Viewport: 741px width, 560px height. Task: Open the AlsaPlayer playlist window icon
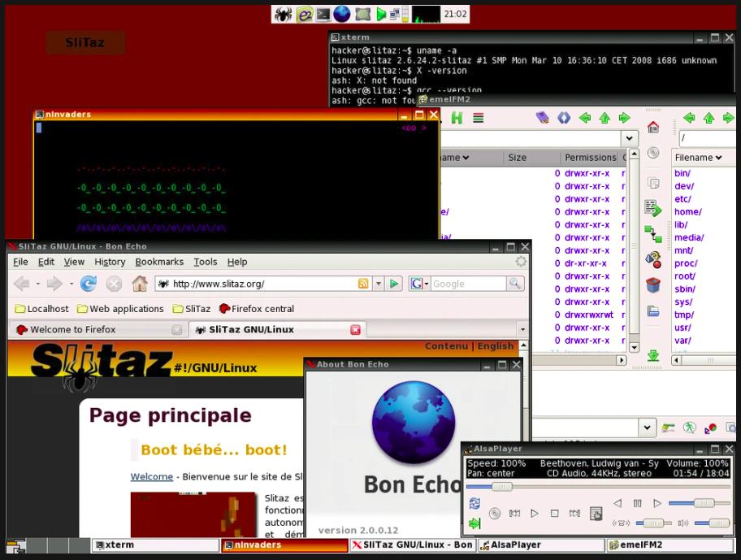point(596,514)
